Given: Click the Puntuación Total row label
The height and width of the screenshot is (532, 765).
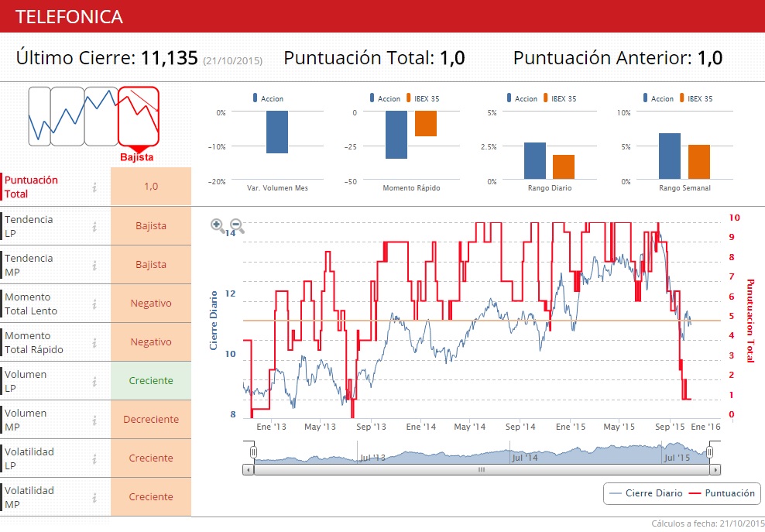Looking at the screenshot, I should click(31, 187).
